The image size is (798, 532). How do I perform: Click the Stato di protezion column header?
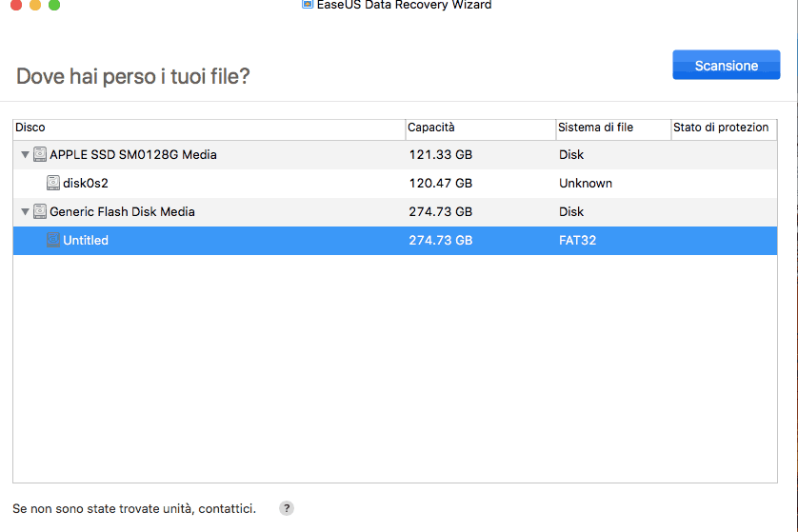(x=721, y=128)
